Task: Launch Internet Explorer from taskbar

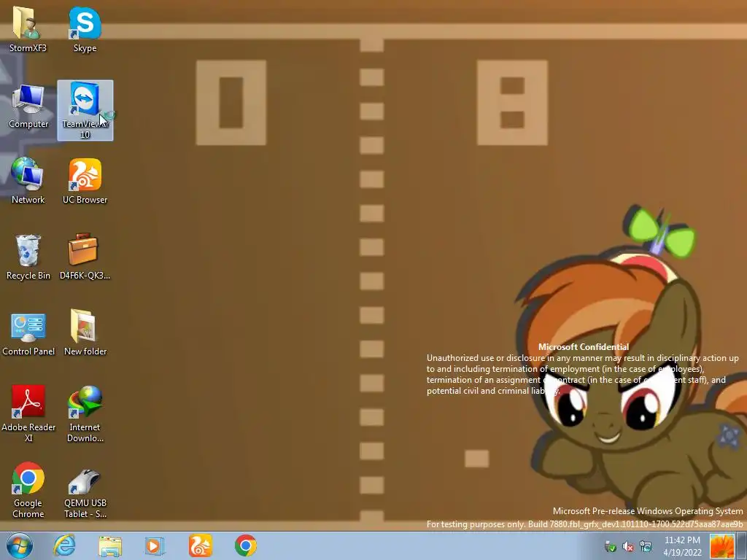Action: tap(64, 545)
